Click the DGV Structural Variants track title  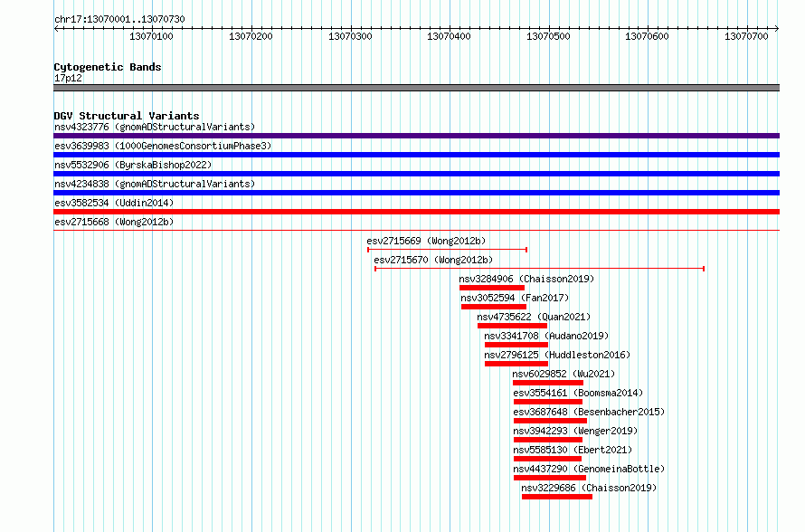[127, 116]
